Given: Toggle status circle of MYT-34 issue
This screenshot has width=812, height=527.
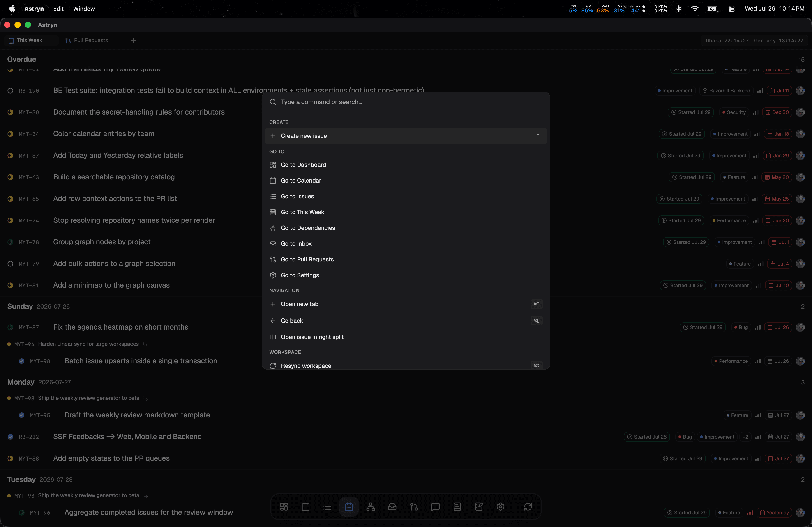Looking at the screenshot, I should 11,134.
